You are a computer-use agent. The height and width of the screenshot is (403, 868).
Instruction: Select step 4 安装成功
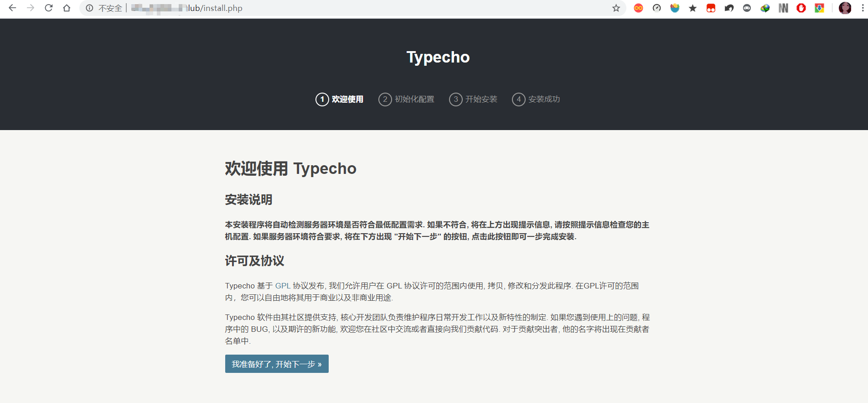[536, 99]
